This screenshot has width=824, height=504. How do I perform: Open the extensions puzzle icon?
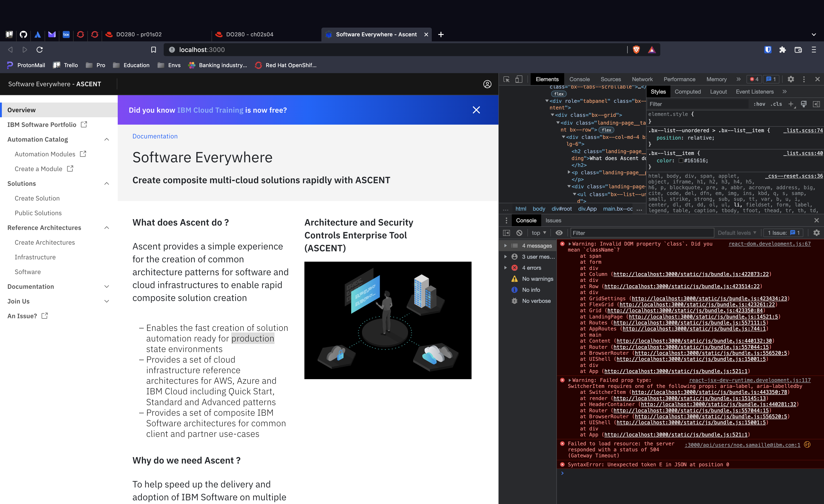(783, 50)
